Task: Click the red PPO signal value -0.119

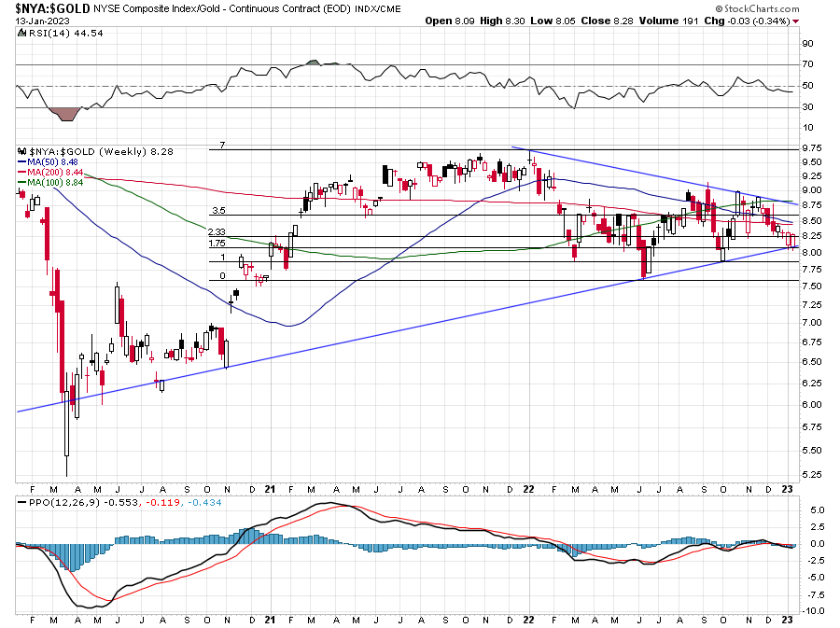Action: pos(161,502)
